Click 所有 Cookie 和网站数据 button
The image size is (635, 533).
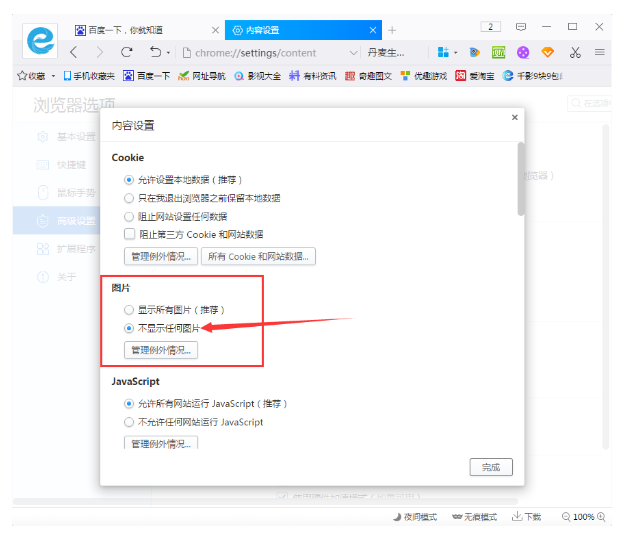(258, 256)
